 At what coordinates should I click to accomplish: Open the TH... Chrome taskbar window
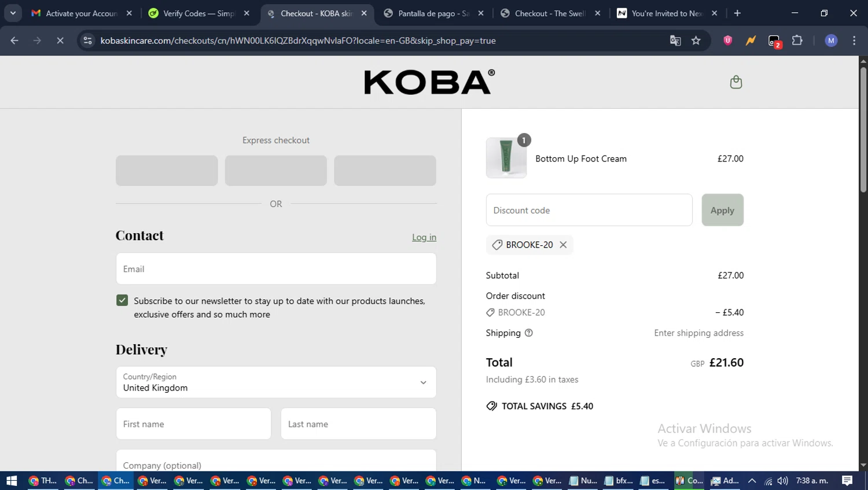point(43,481)
